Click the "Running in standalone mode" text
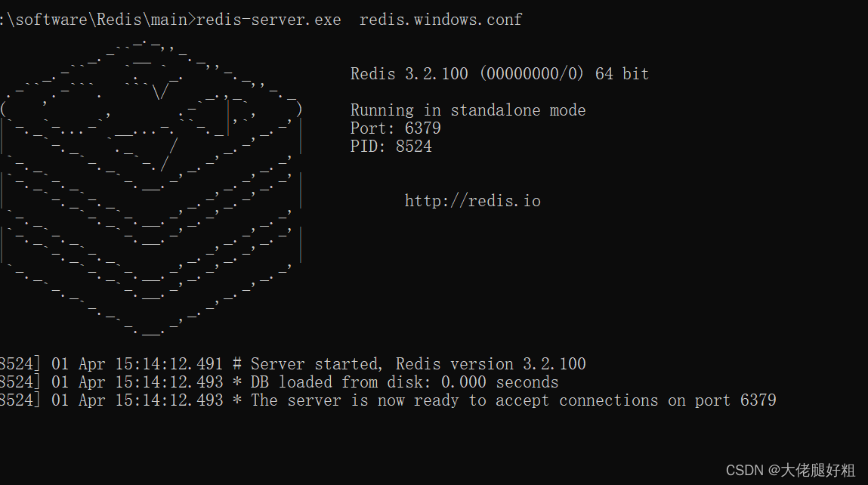 click(468, 110)
